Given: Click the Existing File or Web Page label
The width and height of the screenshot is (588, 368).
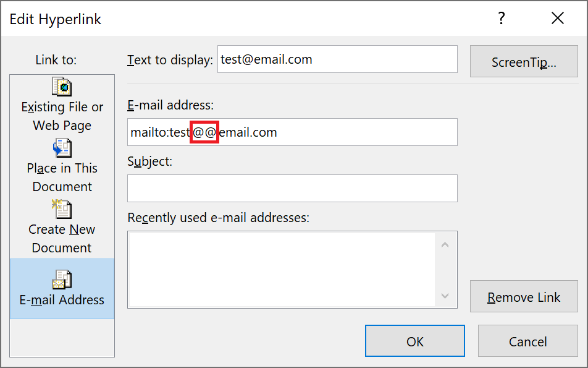Looking at the screenshot, I should 62,116.
